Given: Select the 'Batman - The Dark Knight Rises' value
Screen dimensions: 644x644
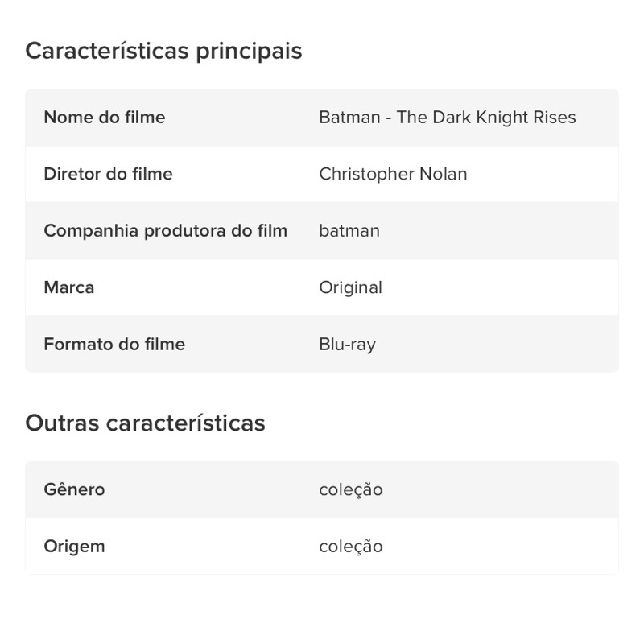Looking at the screenshot, I should click(447, 118).
